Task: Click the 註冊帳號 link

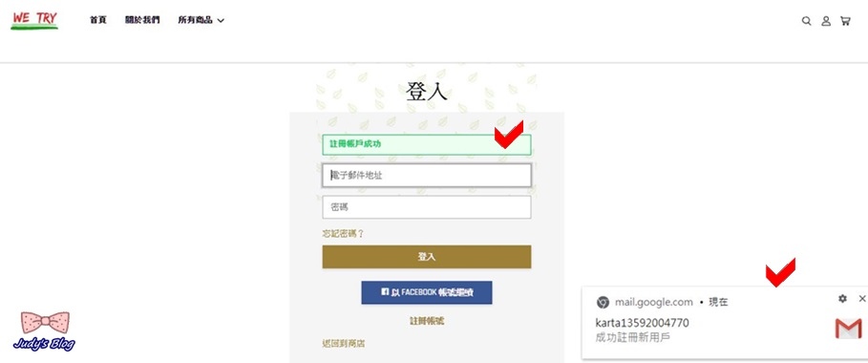Action: coord(427,321)
